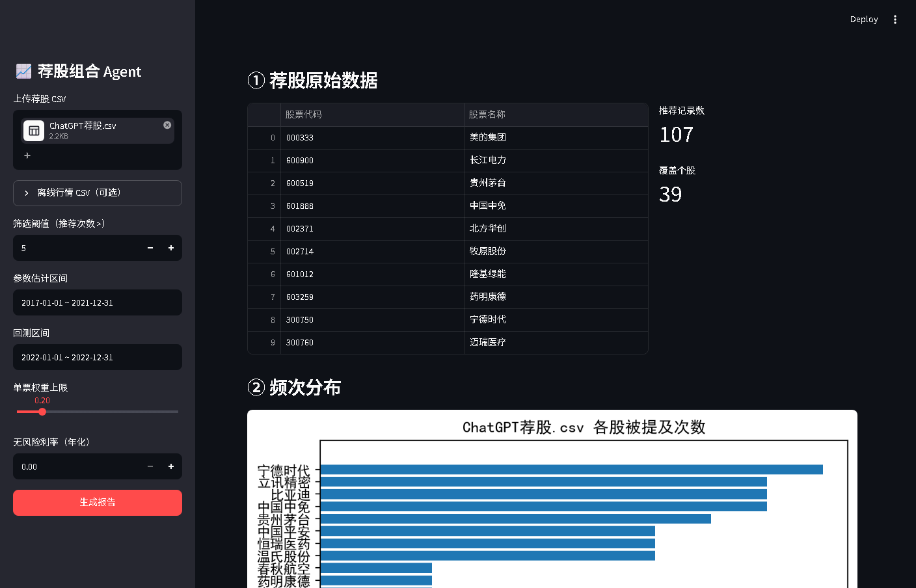The width and height of the screenshot is (916, 588).
Task: Sort by the 股票名称 column header
Action: 556,114
